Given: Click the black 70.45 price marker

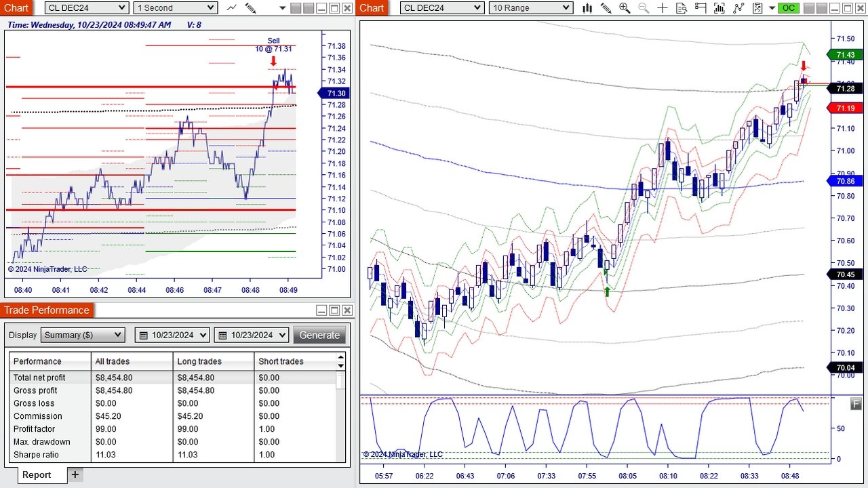Looking at the screenshot, I should pos(845,274).
